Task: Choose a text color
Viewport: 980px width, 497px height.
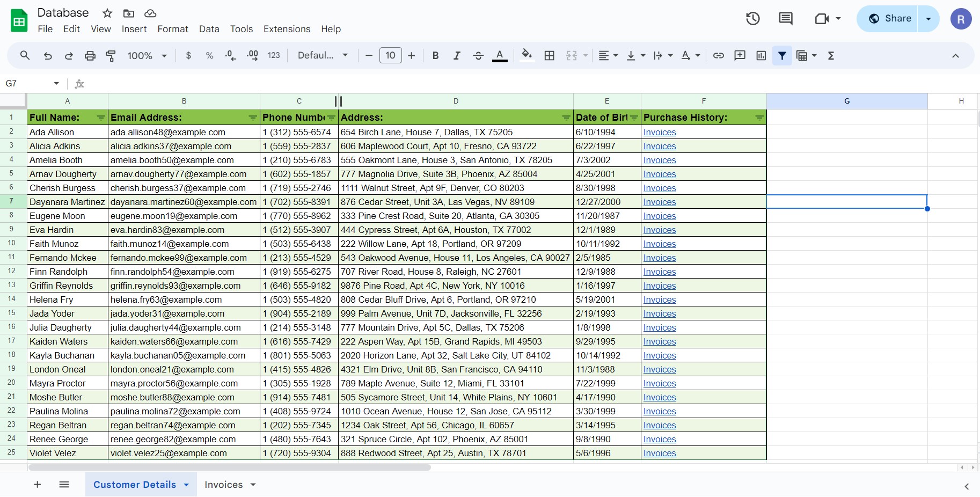Action: [x=500, y=55]
